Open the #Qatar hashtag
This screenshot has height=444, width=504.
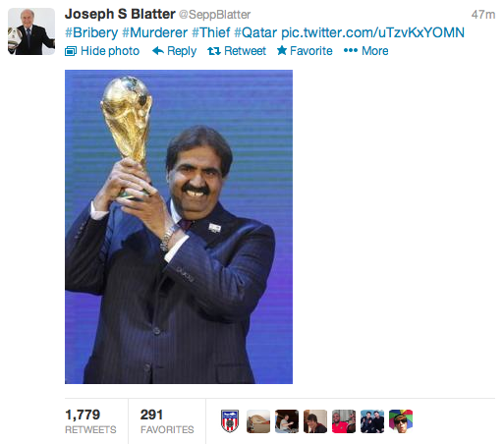(x=255, y=32)
